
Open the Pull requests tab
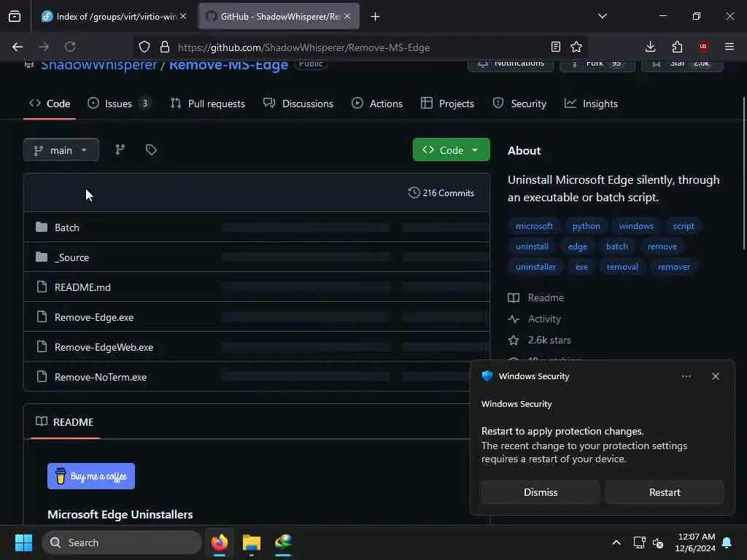[x=208, y=104]
